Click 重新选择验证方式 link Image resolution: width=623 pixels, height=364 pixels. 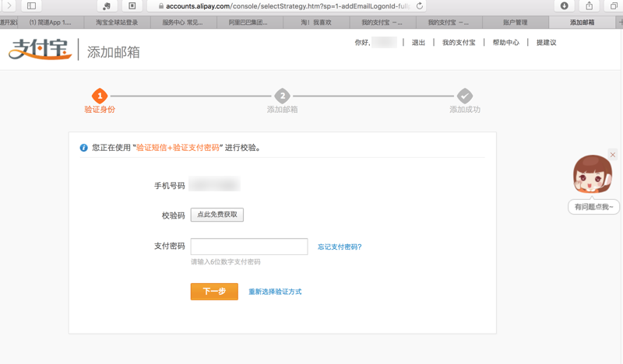click(275, 292)
